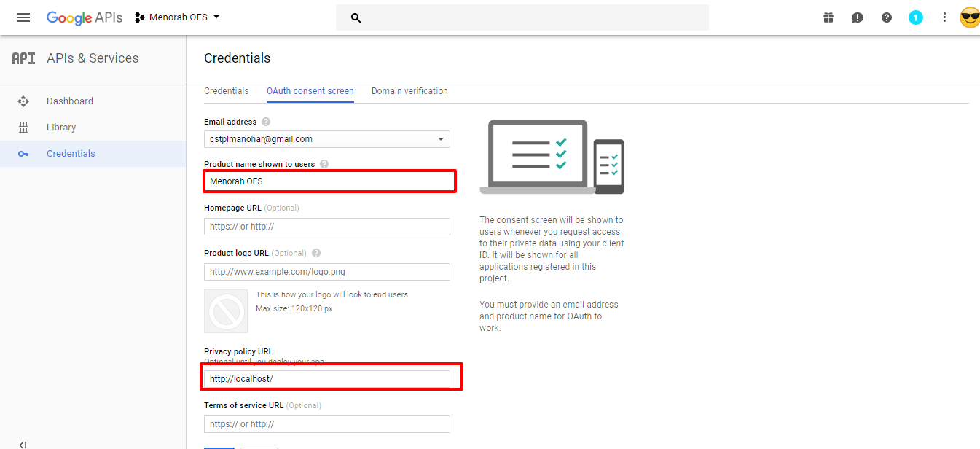Screen dimensions: 980x449
Task: Open the hamburger navigation menu
Action: 23,17
